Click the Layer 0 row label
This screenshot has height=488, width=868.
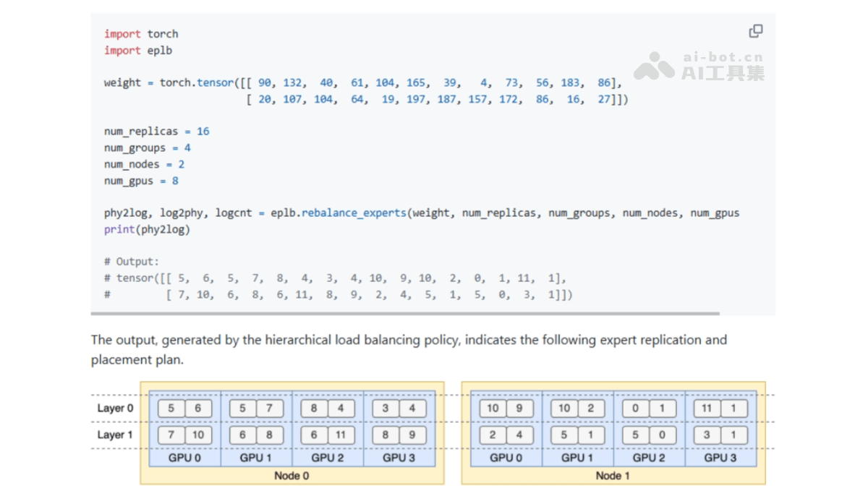(115, 408)
